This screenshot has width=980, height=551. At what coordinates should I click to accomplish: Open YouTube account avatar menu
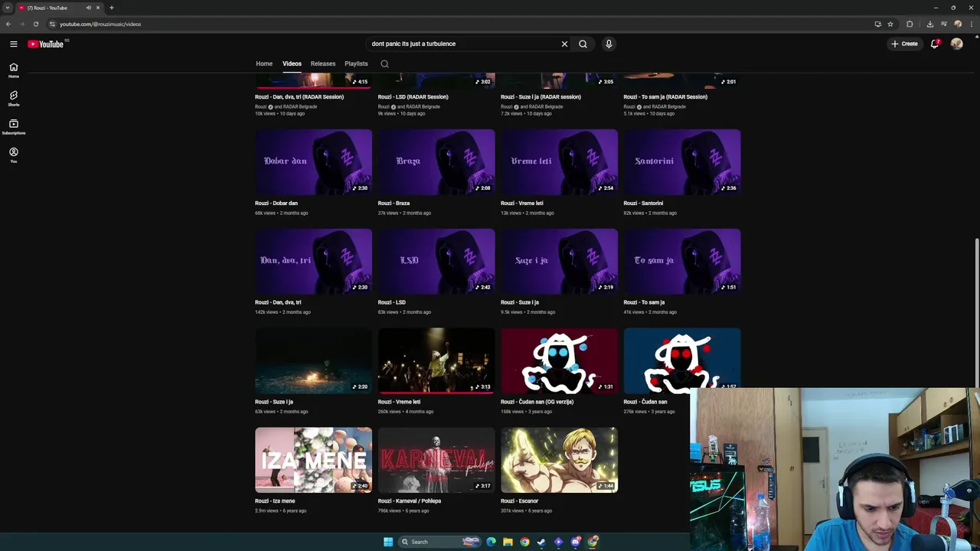956,44
